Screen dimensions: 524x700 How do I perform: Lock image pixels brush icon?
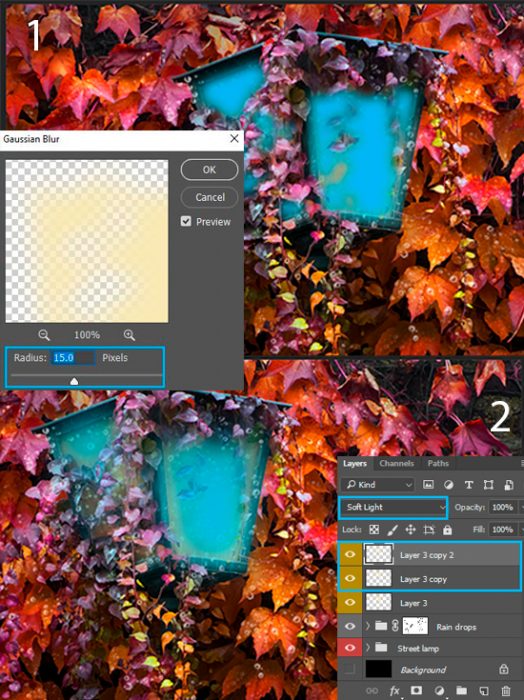point(392,529)
